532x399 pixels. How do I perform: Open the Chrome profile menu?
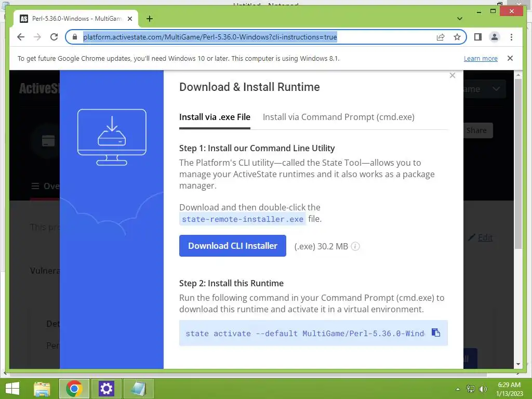[x=495, y=37]
